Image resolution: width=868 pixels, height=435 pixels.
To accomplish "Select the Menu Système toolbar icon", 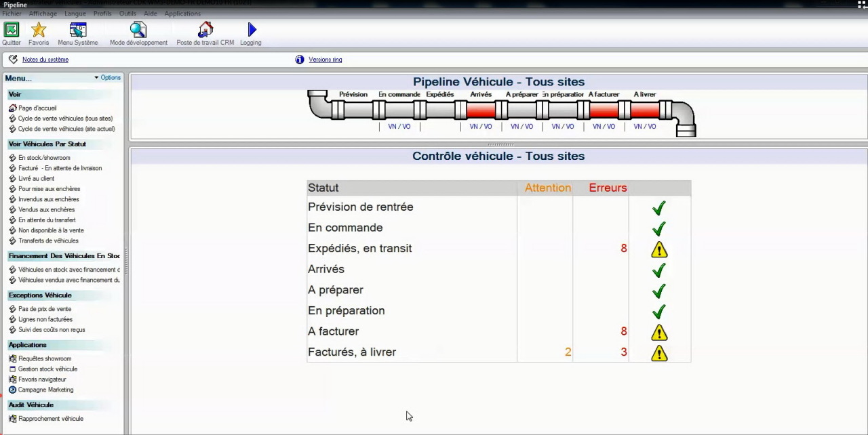I will click(77, 30).
